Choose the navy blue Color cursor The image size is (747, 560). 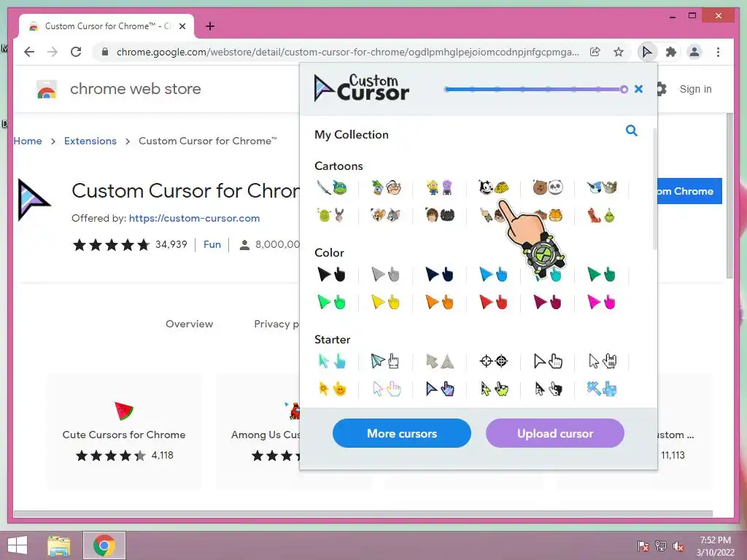coord(440,275)
